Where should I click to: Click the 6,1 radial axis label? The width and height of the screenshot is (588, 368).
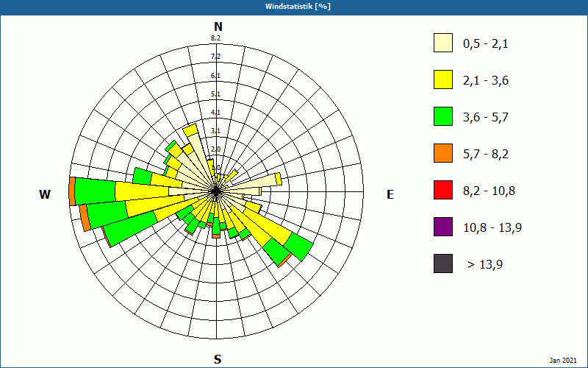[x=215, y=76]
